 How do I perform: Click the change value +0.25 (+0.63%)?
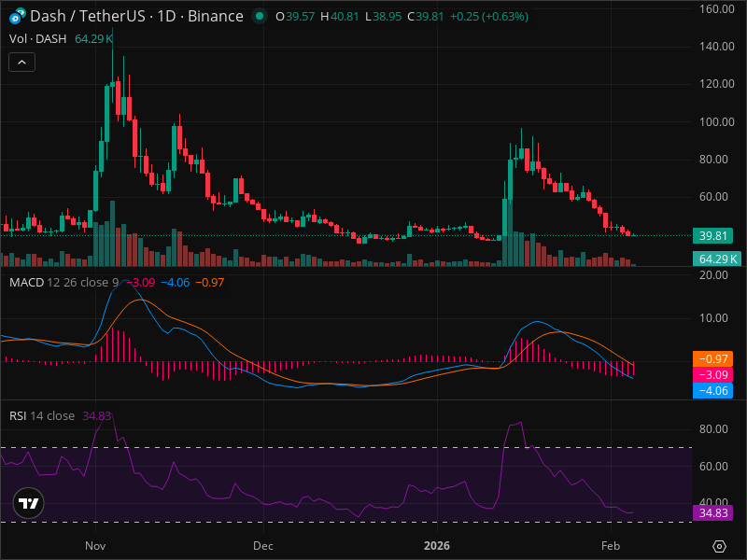pyautogui.click(x=489, y=17)
